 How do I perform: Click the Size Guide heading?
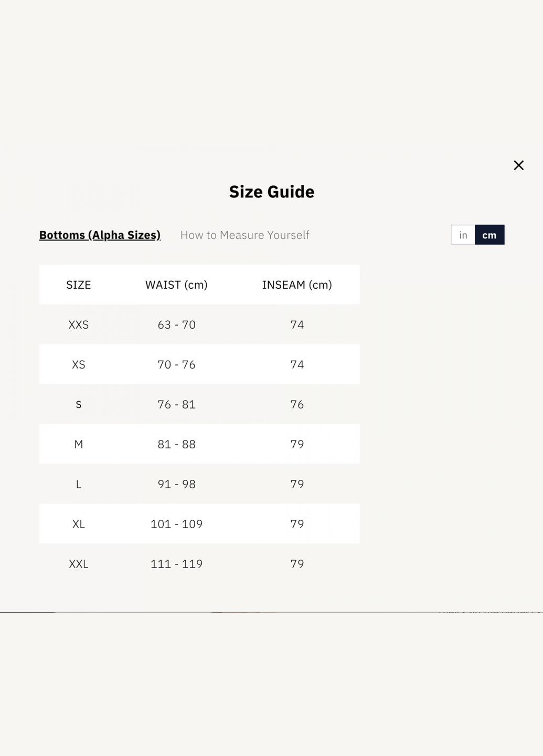272,192
